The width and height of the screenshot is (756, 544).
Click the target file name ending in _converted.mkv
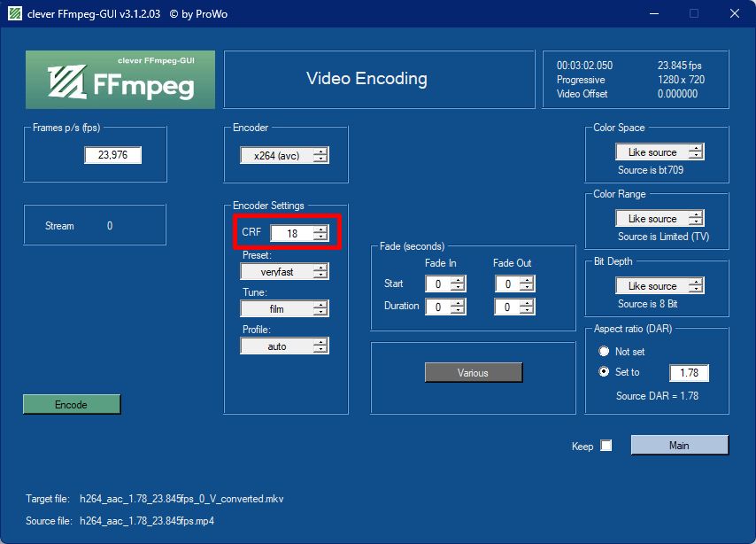pos(181,499)
